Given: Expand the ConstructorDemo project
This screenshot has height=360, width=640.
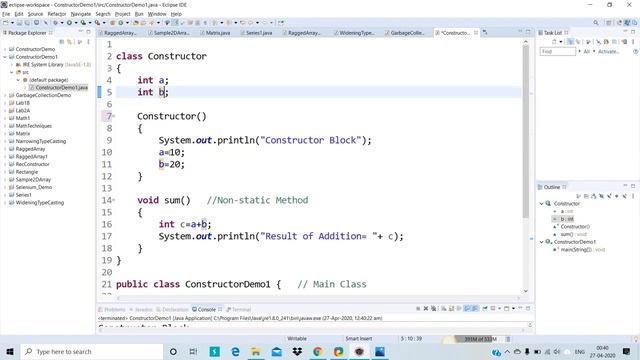Looking at the screenshot, I should point(5,49).
